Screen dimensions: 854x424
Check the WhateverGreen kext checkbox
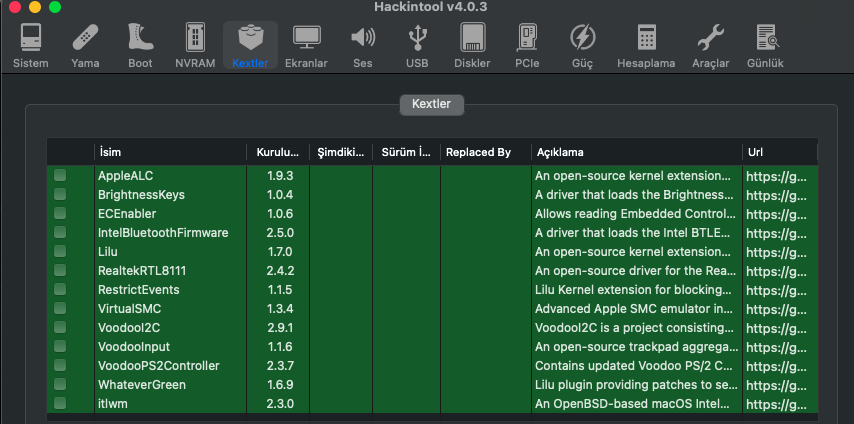tap(60, 384)
